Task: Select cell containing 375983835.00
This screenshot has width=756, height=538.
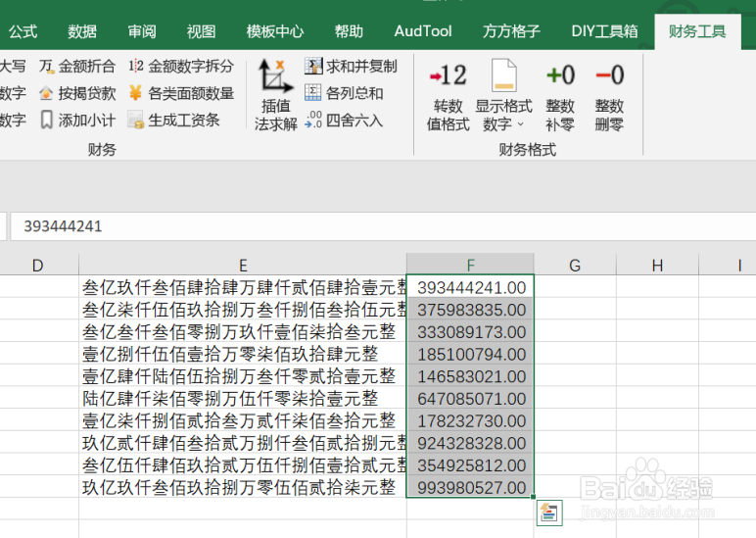Action: 471,310
